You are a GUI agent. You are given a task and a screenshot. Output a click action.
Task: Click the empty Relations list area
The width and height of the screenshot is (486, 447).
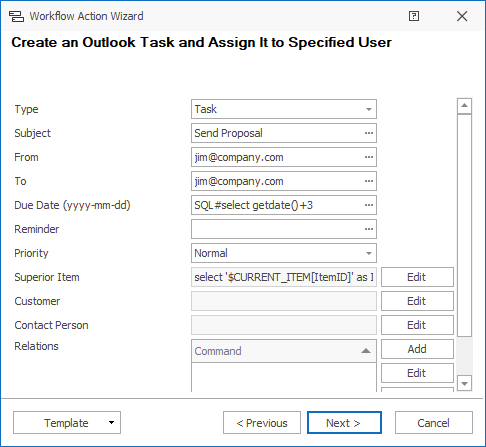pos(284,377)
